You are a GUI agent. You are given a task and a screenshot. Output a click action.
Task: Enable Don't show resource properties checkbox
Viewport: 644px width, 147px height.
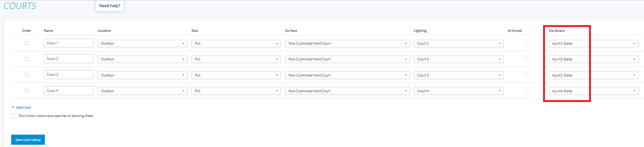(13, 116)
